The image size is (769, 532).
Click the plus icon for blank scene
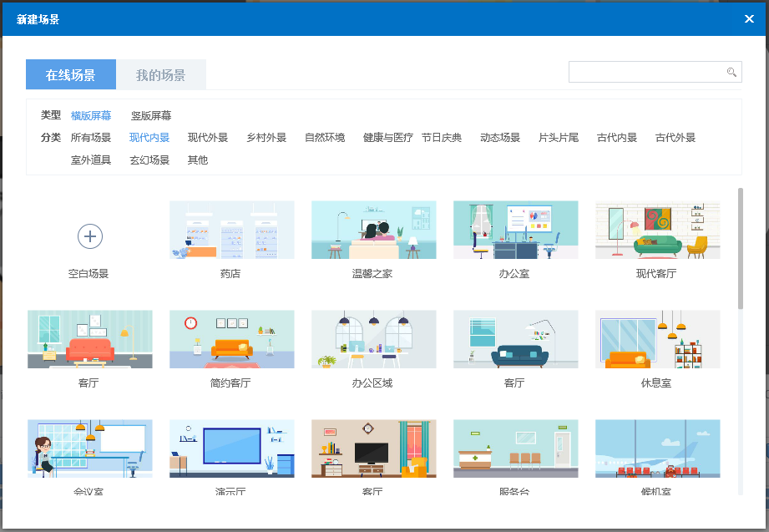(x=90, y=236)
